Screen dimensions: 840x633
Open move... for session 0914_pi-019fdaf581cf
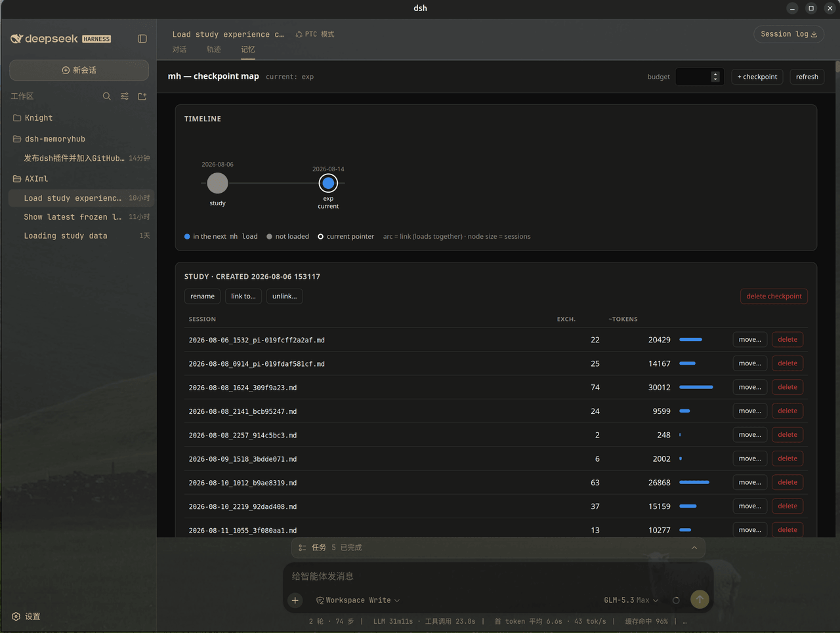(x=750, y=363)
